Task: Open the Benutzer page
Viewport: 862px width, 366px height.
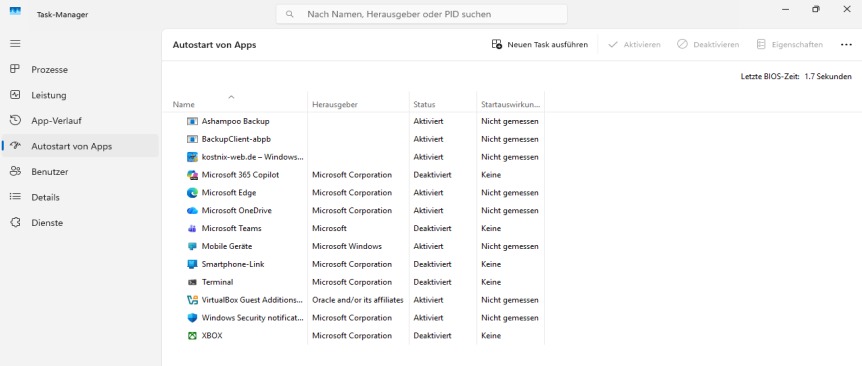Action: [x=80, y=171]
